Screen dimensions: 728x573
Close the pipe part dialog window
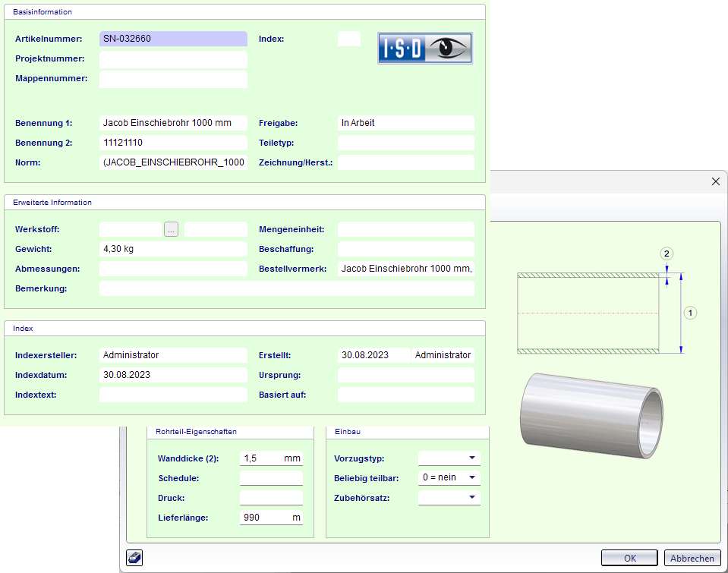715,181
